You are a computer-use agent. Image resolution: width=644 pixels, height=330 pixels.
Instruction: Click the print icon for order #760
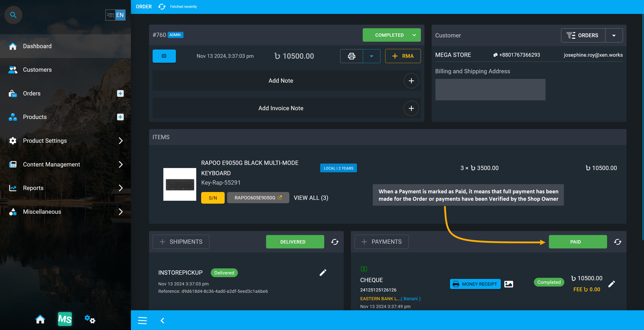click(x=352, y=55)
